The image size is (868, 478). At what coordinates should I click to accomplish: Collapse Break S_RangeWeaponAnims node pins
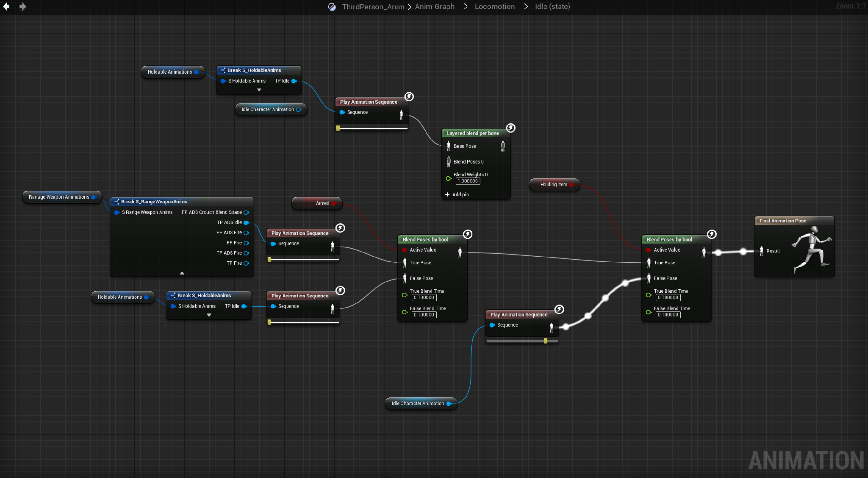click(x=181, y=273)
